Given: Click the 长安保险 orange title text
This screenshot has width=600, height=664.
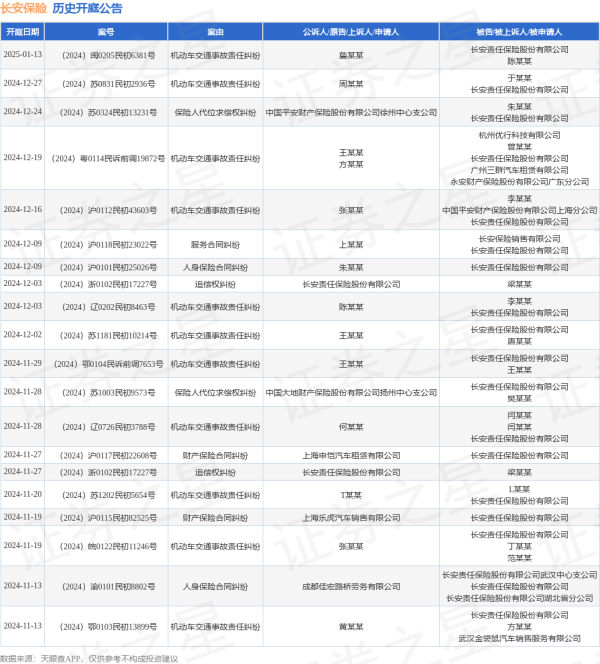Looking at the screenshot, I should (x=24, y=8).
